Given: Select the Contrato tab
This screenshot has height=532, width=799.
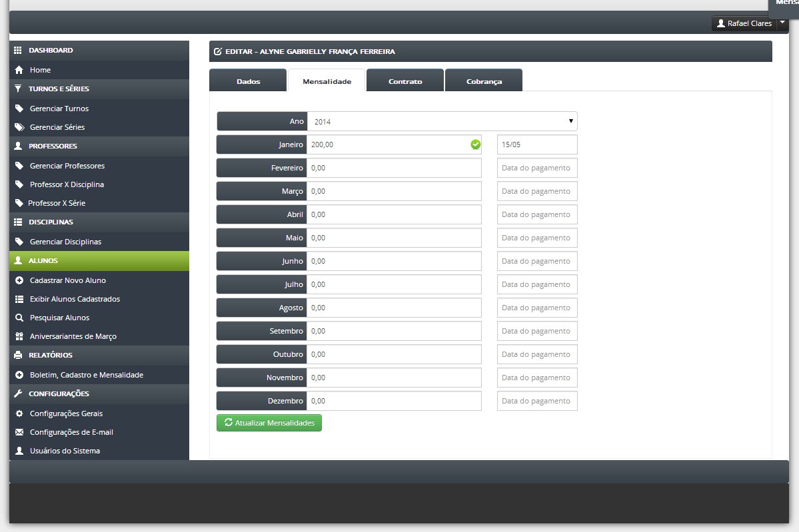Looking at the screenshot, I should point(405,81).
